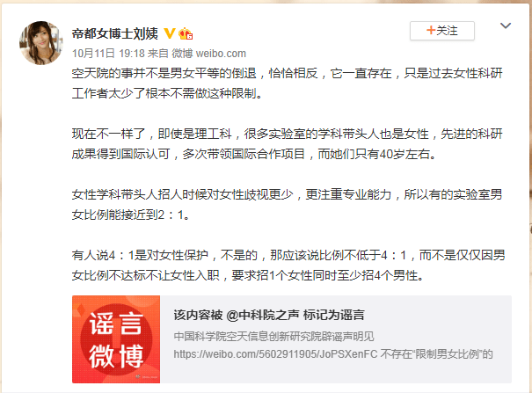Click the 标记为谣言 card title text

[334, 315]
